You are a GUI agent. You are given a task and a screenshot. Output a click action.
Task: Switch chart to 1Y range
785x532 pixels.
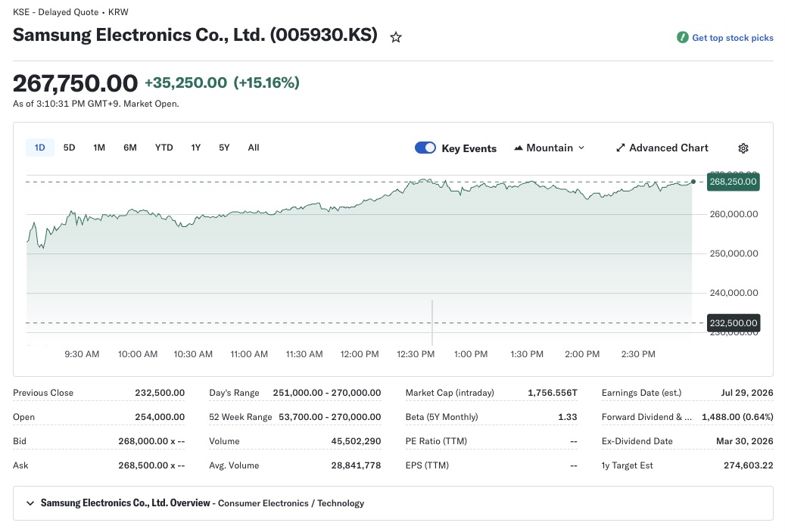(196, 148)
